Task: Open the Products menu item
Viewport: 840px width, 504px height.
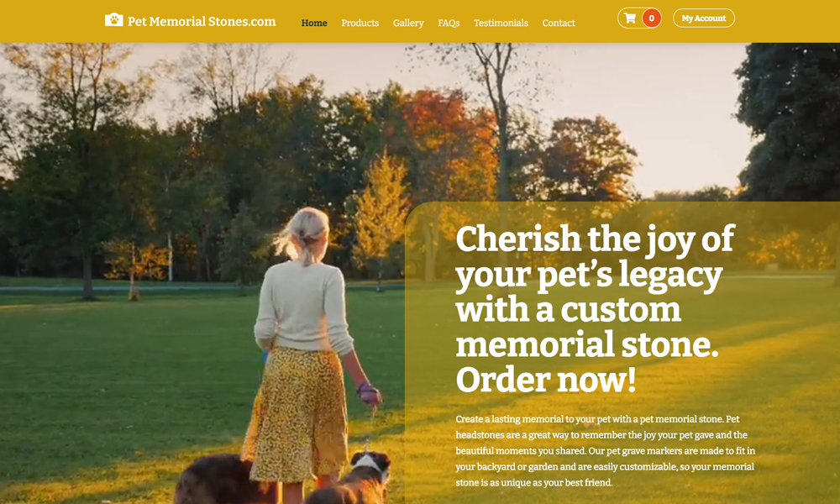Action: 360,23
